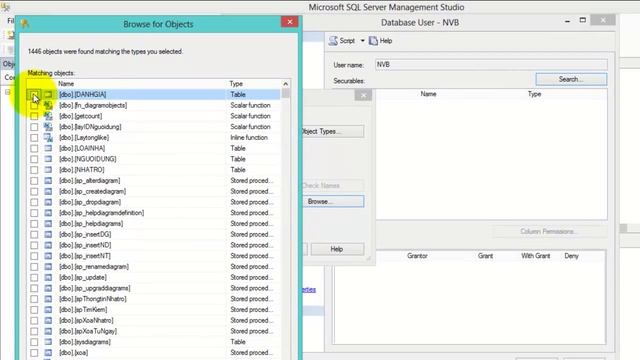Click the NGUOIDUNG table icon

48,159
